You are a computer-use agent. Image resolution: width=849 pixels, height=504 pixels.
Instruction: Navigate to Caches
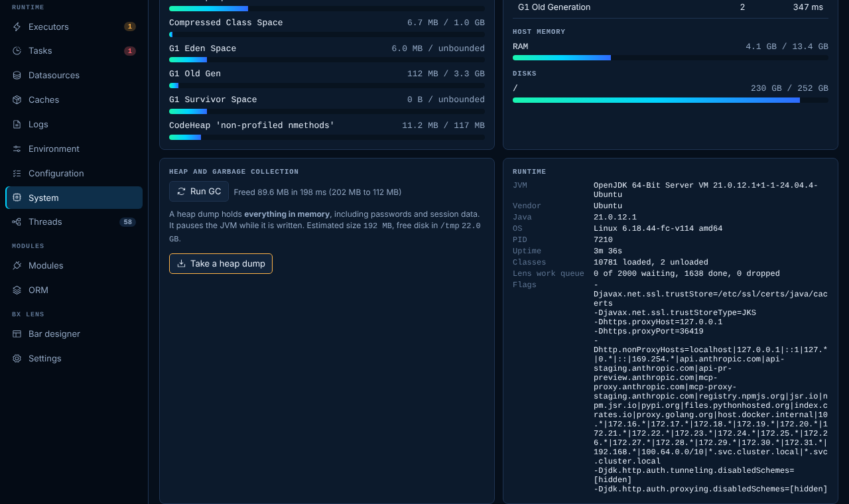pos(74,100)
